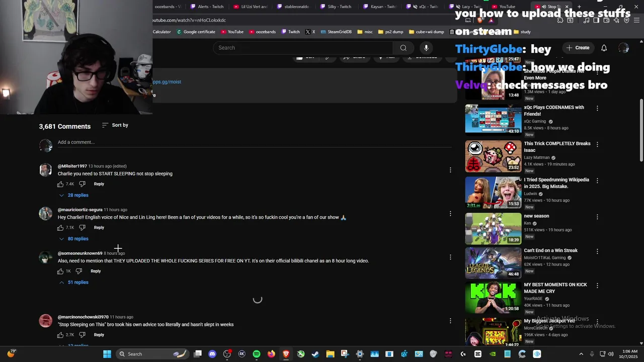
Task: Expand the 28 replies thread
Action: pyautogui.click(x=73, y=195)
